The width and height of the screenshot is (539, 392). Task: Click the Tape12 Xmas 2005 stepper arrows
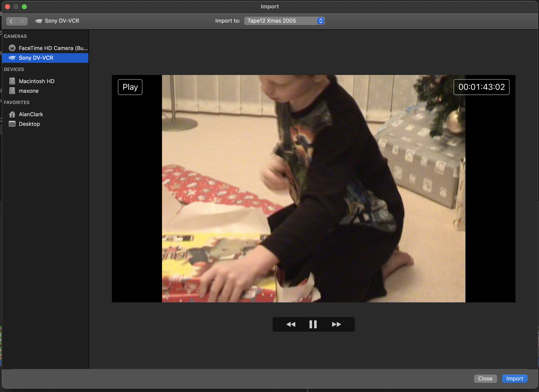(321, 21)
